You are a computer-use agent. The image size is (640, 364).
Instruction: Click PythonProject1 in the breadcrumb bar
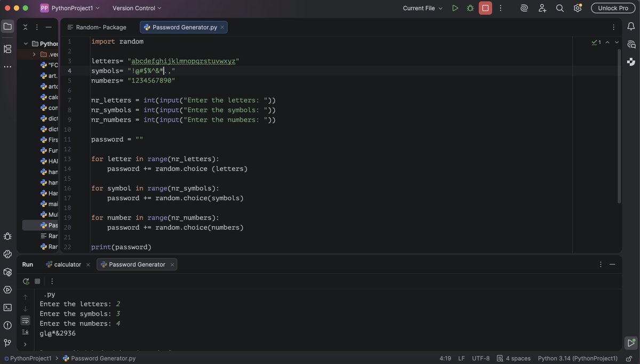27,358
